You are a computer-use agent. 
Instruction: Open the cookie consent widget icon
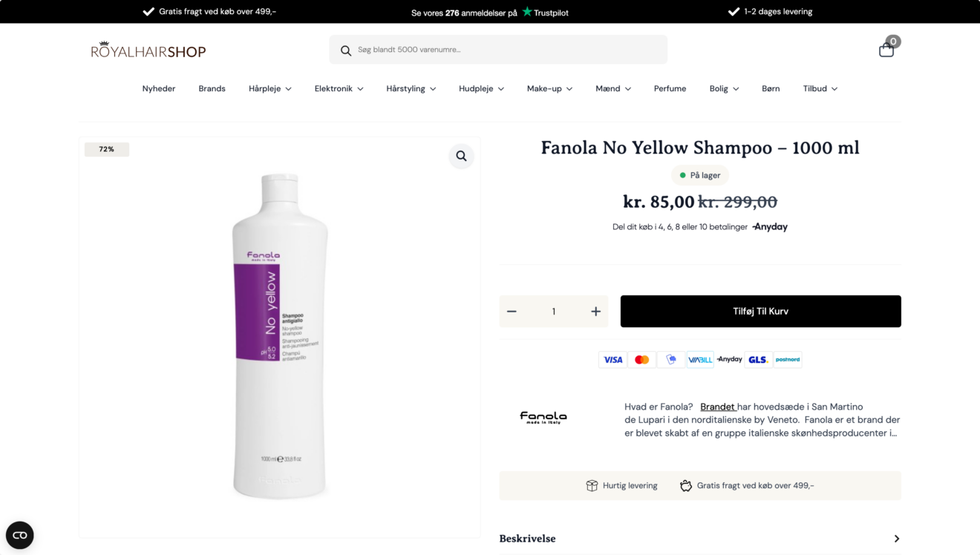click(20, 535)
